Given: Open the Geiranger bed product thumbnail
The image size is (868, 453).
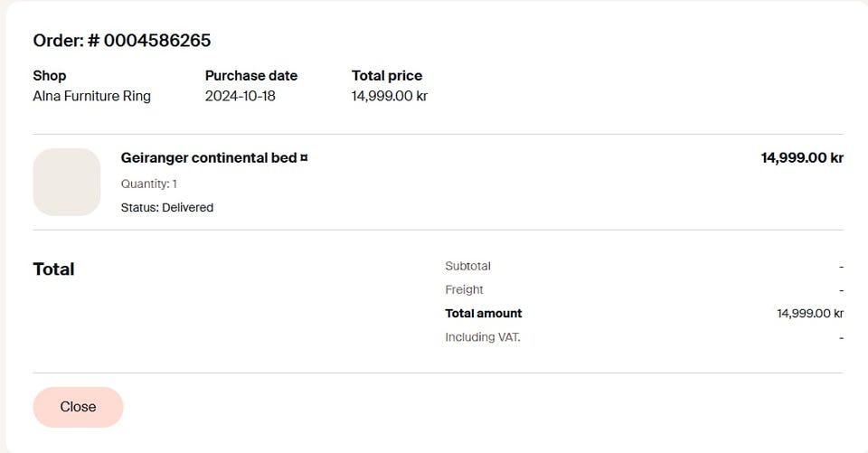Looking at the screenshot, I should coord(67,182).
